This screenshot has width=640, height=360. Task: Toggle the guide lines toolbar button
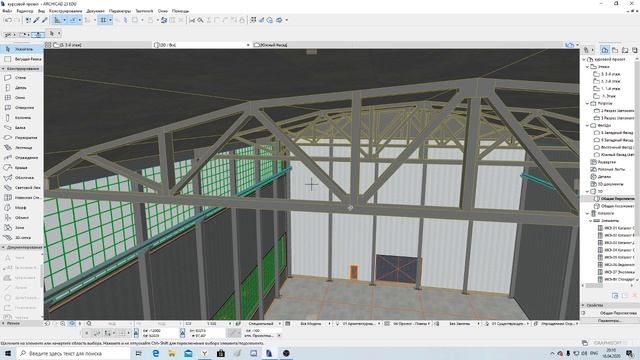[x=58, y=20]
